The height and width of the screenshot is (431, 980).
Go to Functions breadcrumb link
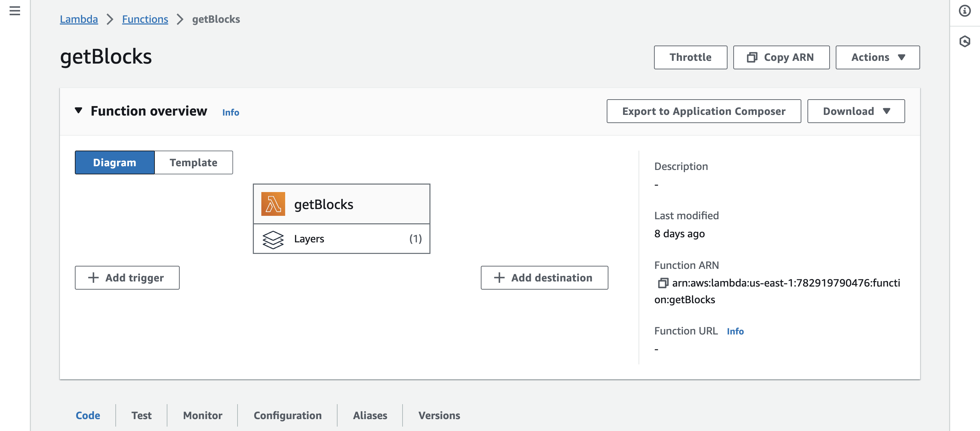click(145, 19)
